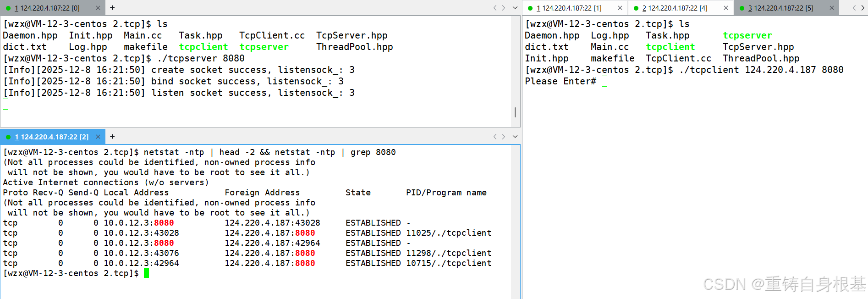Viewport: 868px width, 299px height.
Task: Add new tab beside session [0]
Action: (112, 8)
